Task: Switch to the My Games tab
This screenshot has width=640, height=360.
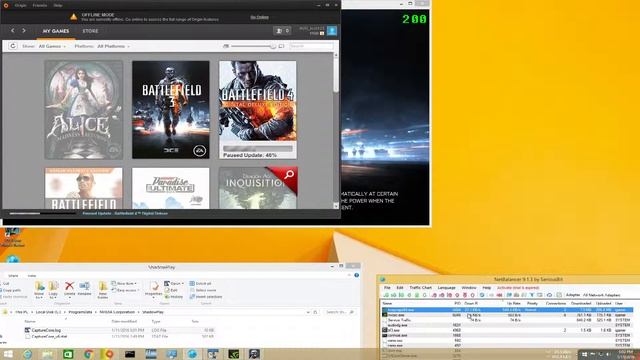Action: point(56,31)
